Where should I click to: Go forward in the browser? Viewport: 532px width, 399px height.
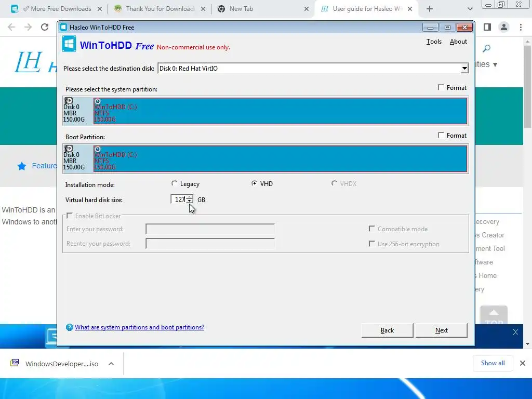tap(28, 27)
